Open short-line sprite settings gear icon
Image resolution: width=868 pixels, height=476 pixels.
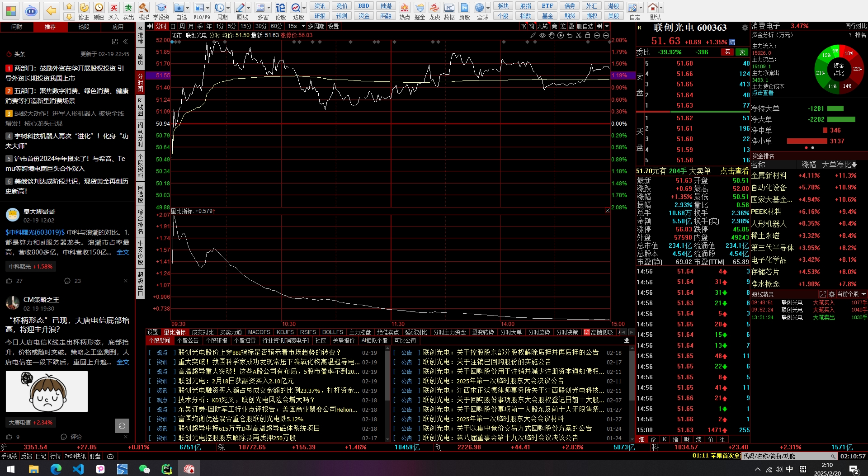coord(831,294)
